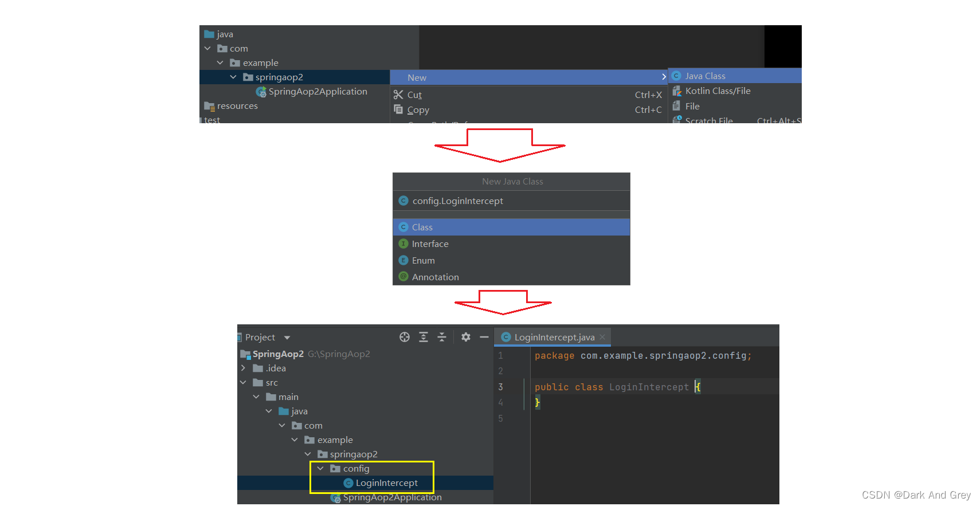Click the Enum icon in dialog list

tap(403, 260)
